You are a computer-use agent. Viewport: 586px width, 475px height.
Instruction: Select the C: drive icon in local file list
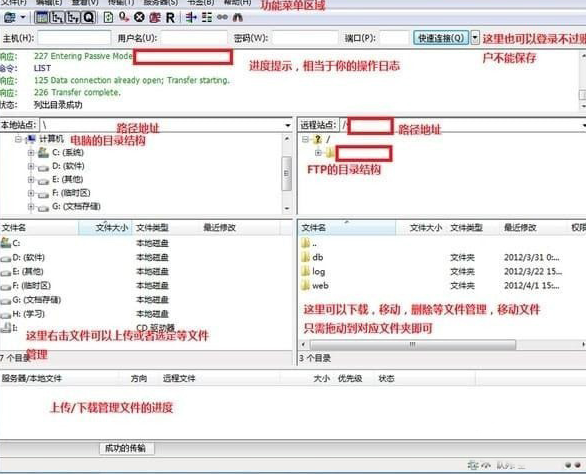click(6, 243)
